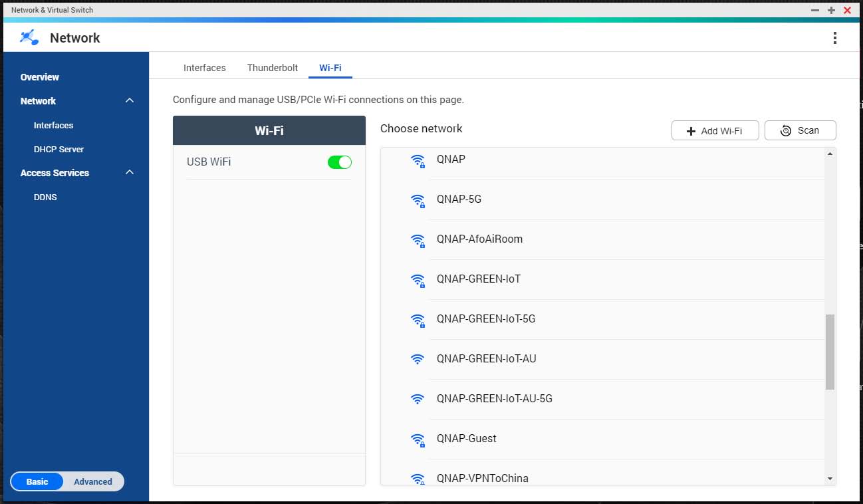This screenshot has width=863, height=504.
Task: Open the Interfaces tab
Action: point(204,68)
